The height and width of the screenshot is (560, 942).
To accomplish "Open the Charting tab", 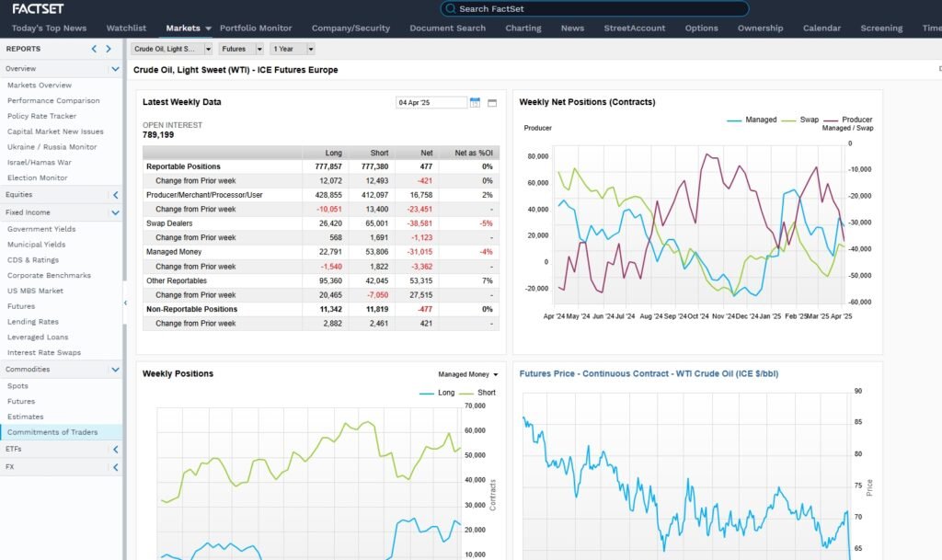I will click(x=523, y=29).
